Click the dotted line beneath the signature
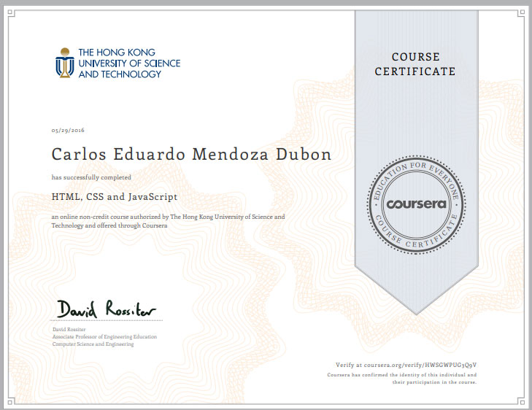 (x=107, y=321)
